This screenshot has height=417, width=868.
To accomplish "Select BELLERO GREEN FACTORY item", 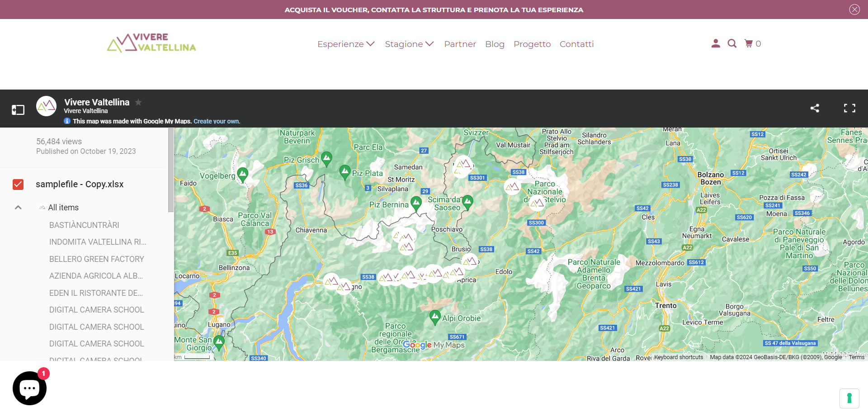I will pyautogui.click(x=97, y=259).
